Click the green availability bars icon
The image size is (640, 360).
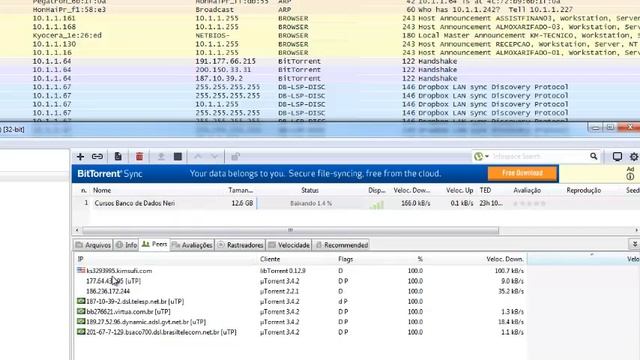(376, 204)
